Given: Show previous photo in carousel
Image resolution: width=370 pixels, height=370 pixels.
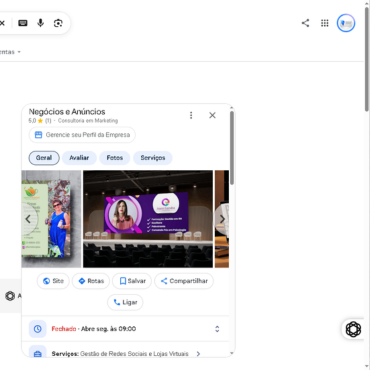Looking at the screenshot, I should pyautogui.click(x=29, y=219).
